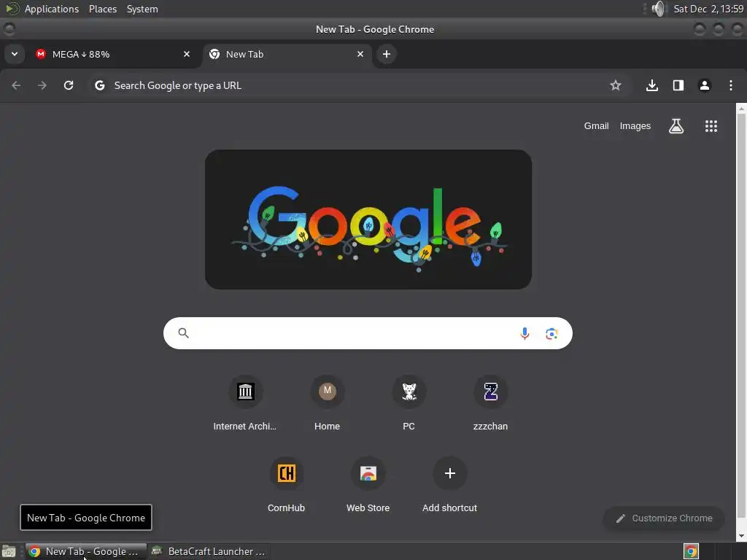Image resolution: width=747 pixels, height=560 pixels.
Task: Open the profile avatar icon
Action: (705, 85)
